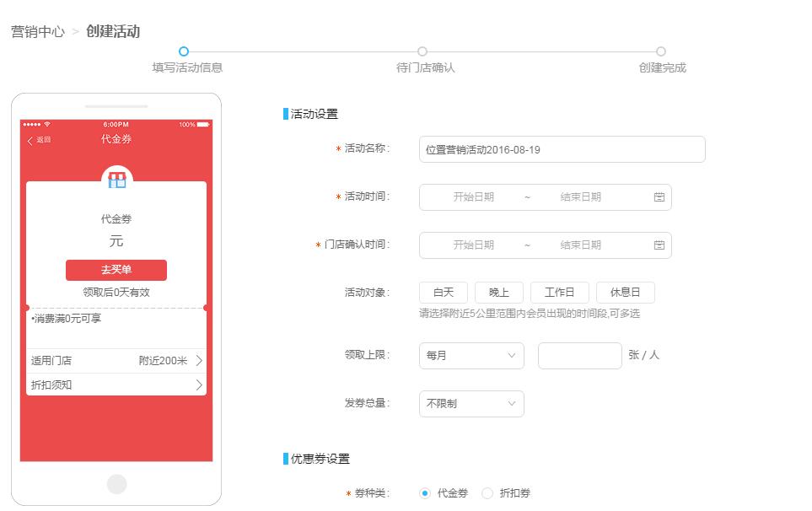The image size is (812, 511).
Task: Select the 待门店确认 step circle
Action: coord(422,51)
